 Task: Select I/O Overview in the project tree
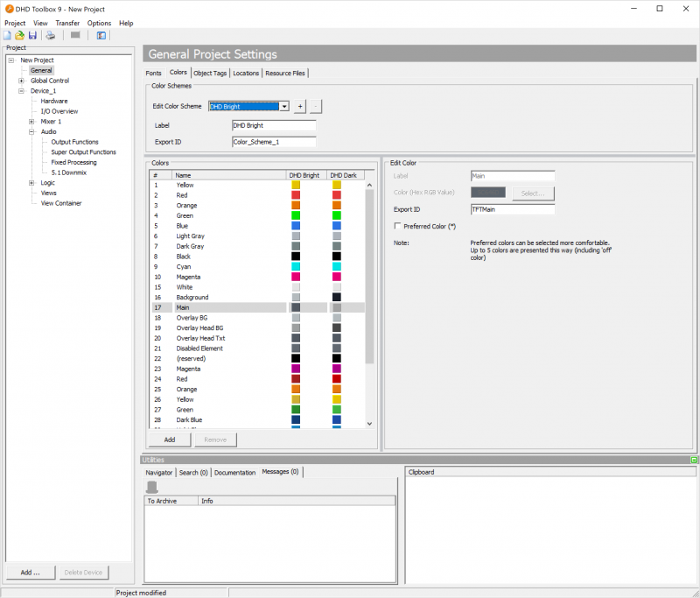click(x=59, y=112)
